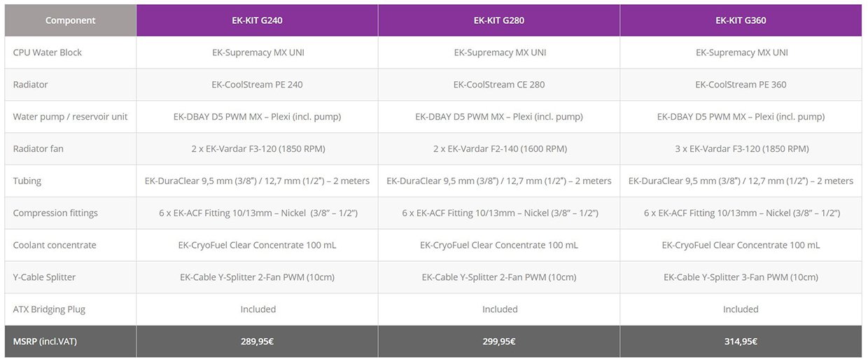Click the Tubing row label
Image resolution: width=868 pixels, height=364 pixels.
click(x=27, y=181)
